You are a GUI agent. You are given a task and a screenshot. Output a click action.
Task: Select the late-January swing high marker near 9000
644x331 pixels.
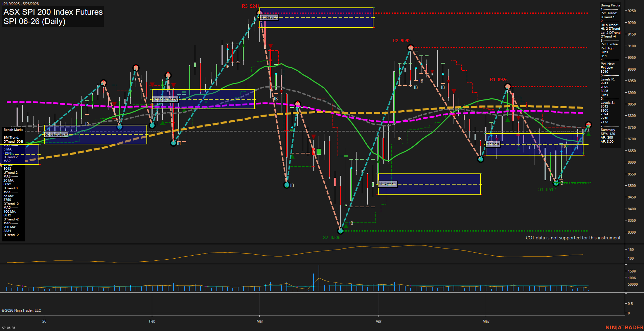[136, 68]
